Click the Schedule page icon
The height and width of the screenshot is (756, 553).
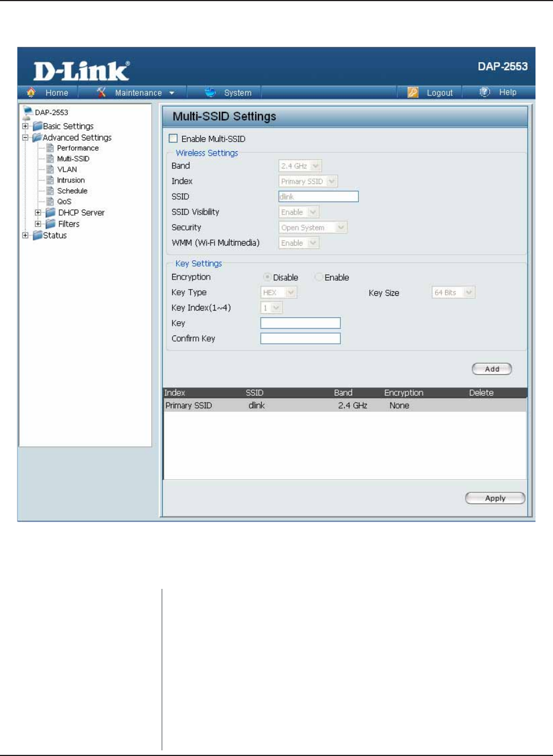(x=50, y=191)
